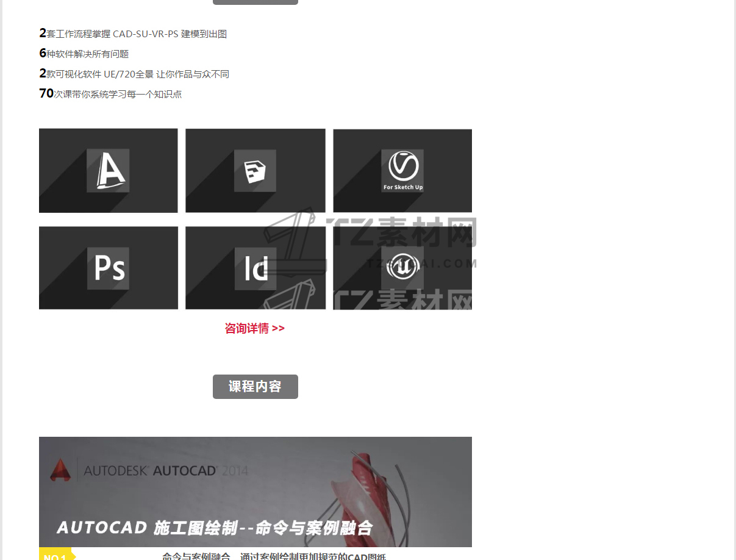Click the SketchUp software logo tile
Screen dimensions: 736x560
pos(255,170)
